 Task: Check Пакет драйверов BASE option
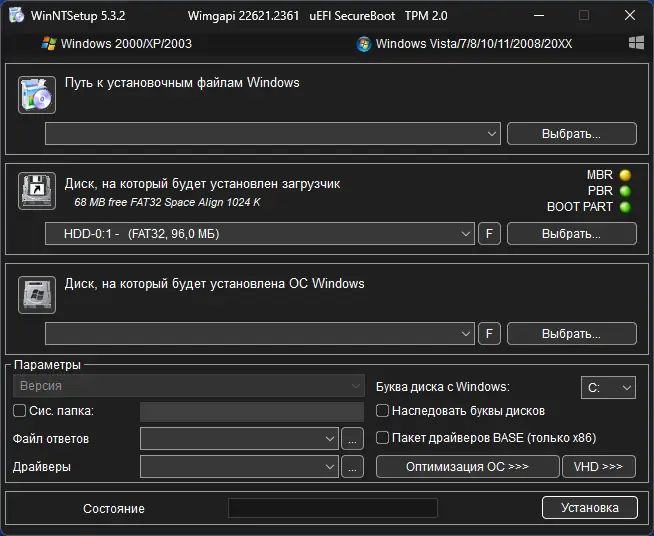[382, 438]
